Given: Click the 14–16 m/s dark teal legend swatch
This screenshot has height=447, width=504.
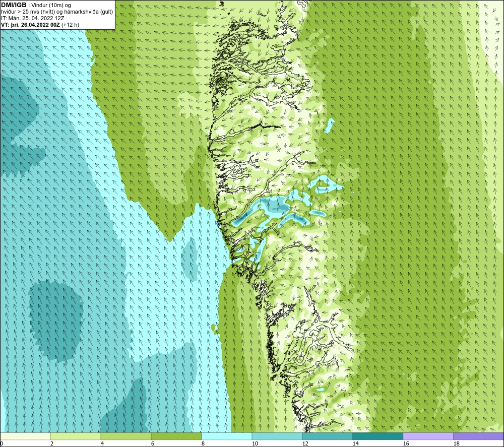Looking at the screenshot, I should pyautogui.click(x=377, y=436).
